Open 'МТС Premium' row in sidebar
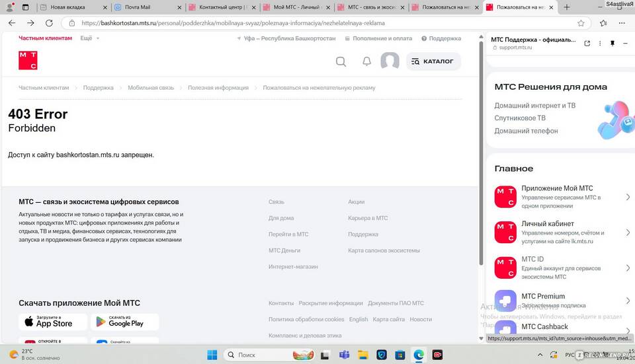Viewport: 635px width, 364px height. point(562,301)
